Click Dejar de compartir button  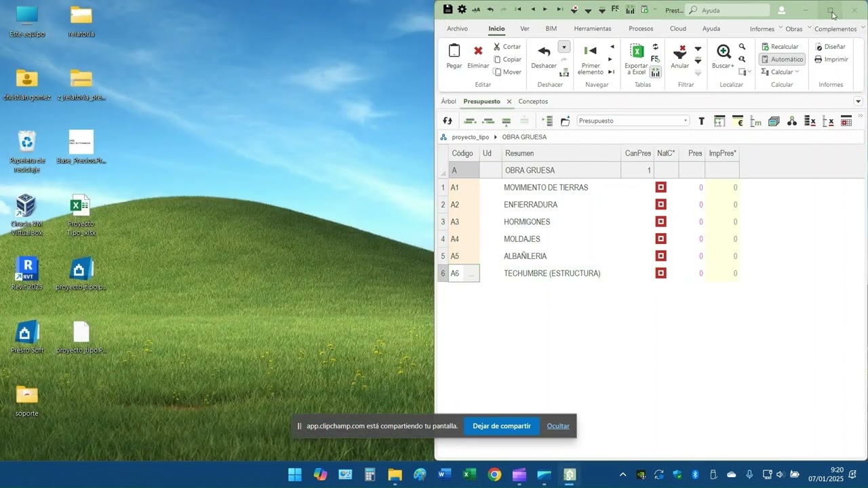click(x=502, y=426)
